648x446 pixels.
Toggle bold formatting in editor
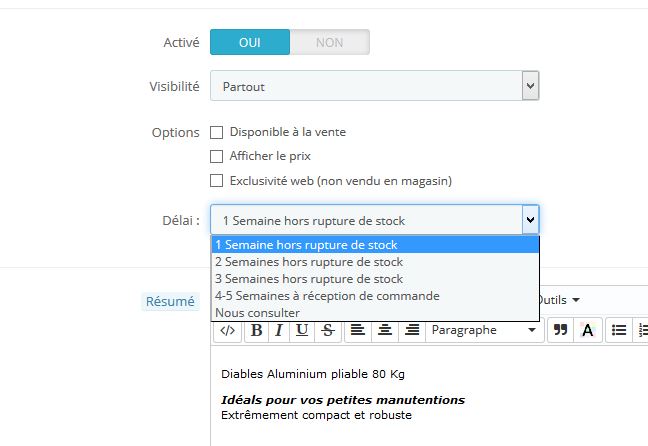(x=256, y=330)
